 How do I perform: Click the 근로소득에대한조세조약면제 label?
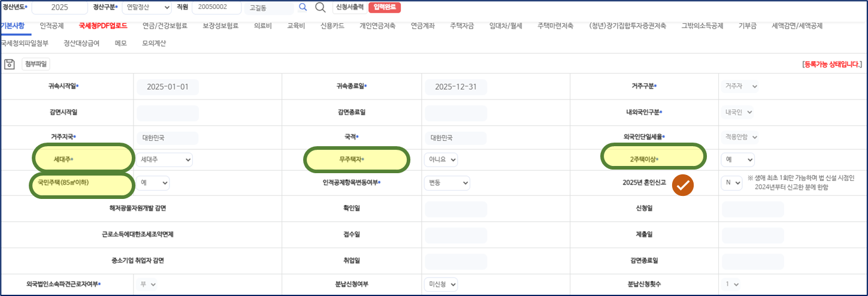pos(137,234)
